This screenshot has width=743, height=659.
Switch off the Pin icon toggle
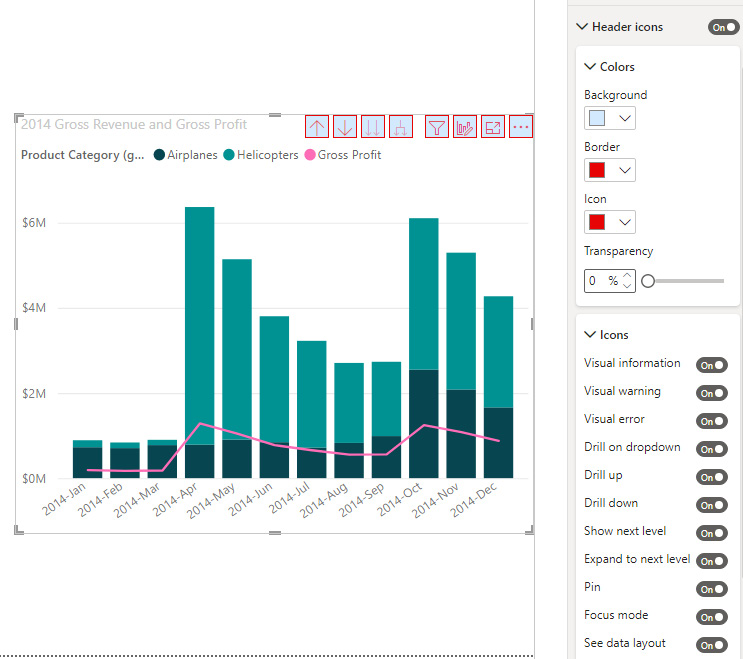pos(711,589)
